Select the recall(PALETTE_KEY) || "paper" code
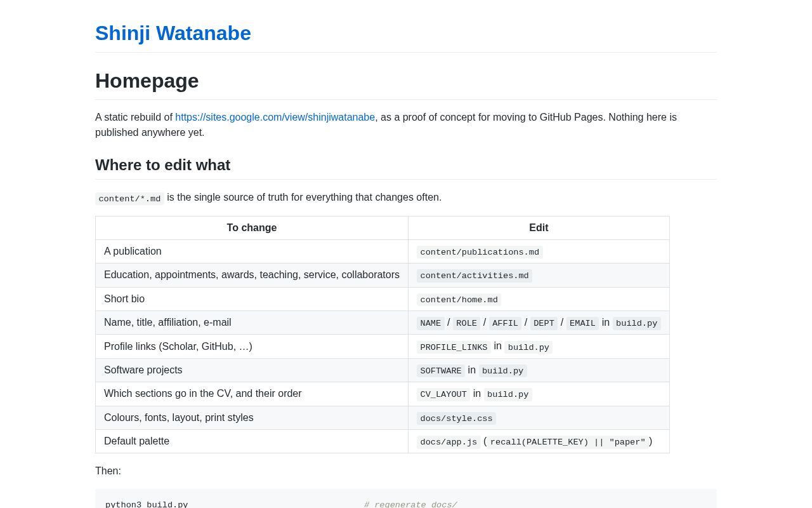812x508 pixels. click(568, 442)
